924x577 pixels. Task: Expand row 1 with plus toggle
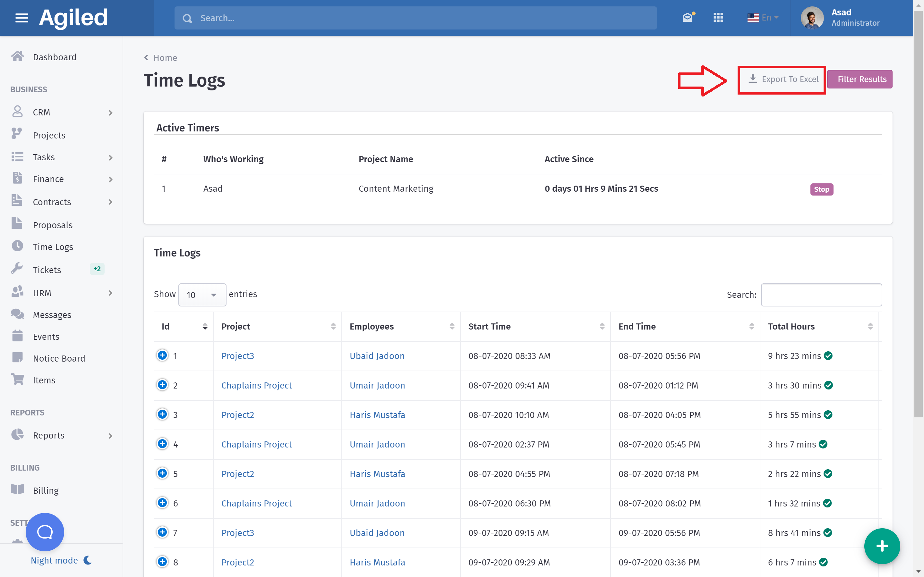(x=162, y=355)
